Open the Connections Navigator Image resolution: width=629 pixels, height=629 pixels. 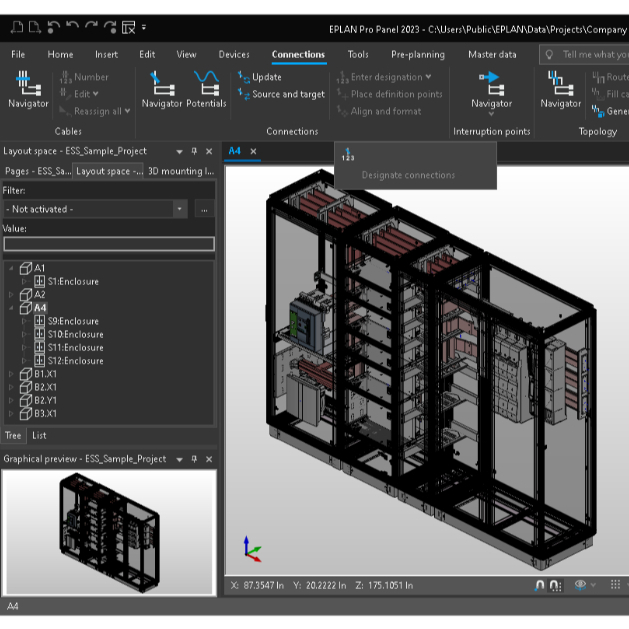(x=162, y=89)
